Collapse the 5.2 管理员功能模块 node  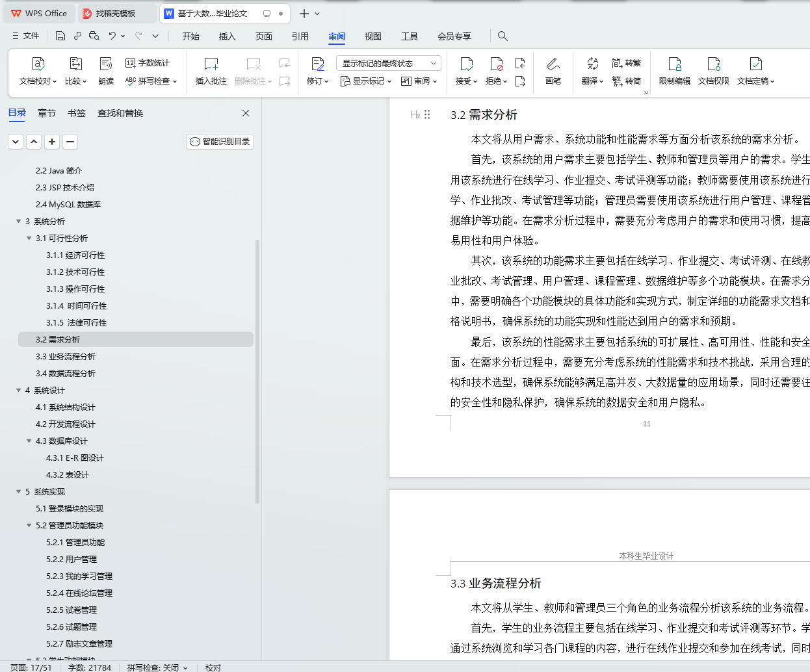pos(29,525)
